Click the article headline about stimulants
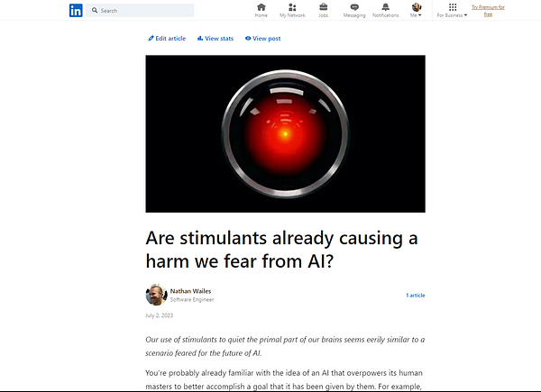 pos(282,250)
